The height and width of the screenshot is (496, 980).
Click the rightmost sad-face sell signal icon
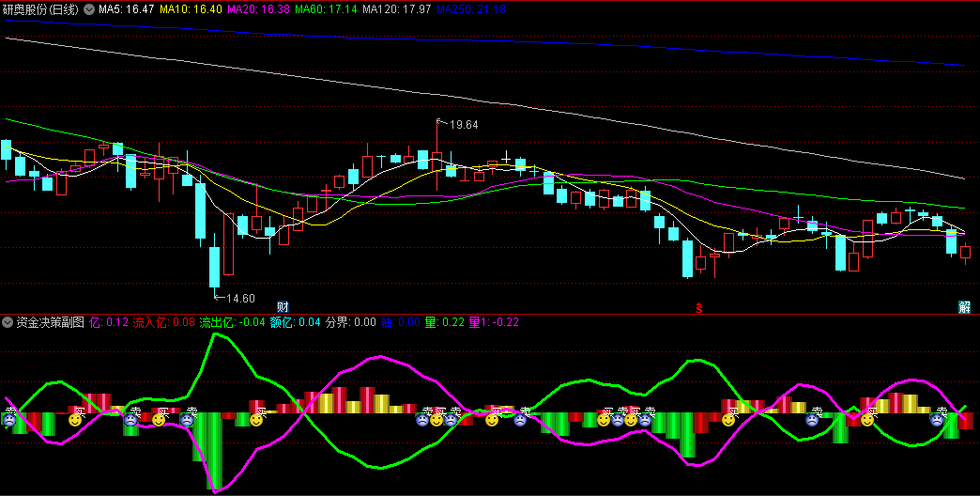pyautogui.click(x=936, y=420)
